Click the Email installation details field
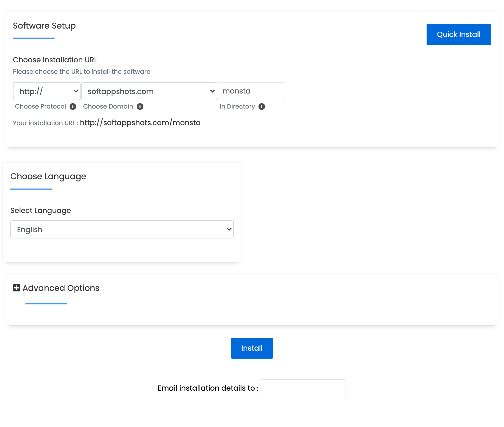The image size is (504, 427). coord(303,388)
